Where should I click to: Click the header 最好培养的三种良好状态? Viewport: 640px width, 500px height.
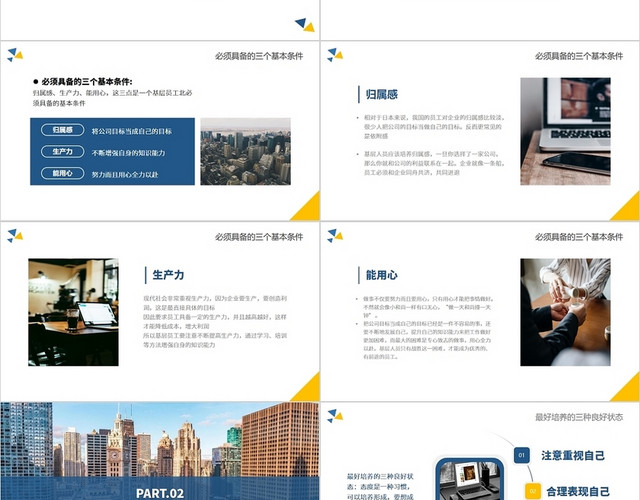coord(579,417)
